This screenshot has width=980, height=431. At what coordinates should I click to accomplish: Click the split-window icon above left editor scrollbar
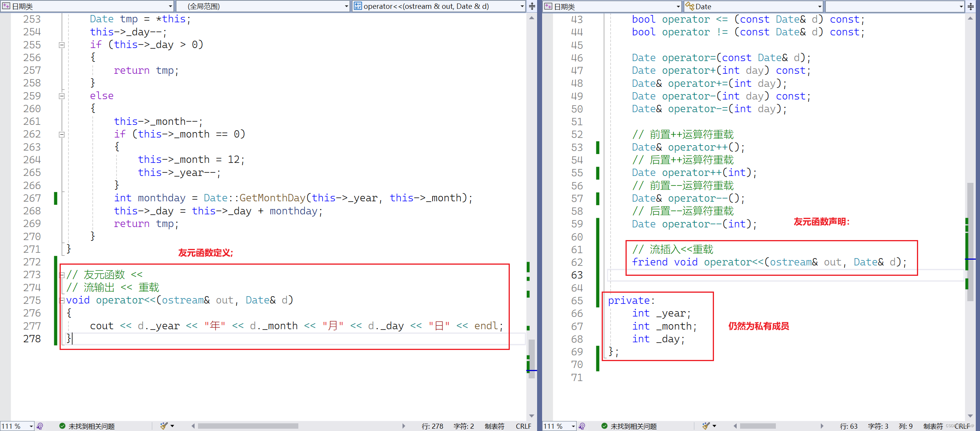point(532,6)
